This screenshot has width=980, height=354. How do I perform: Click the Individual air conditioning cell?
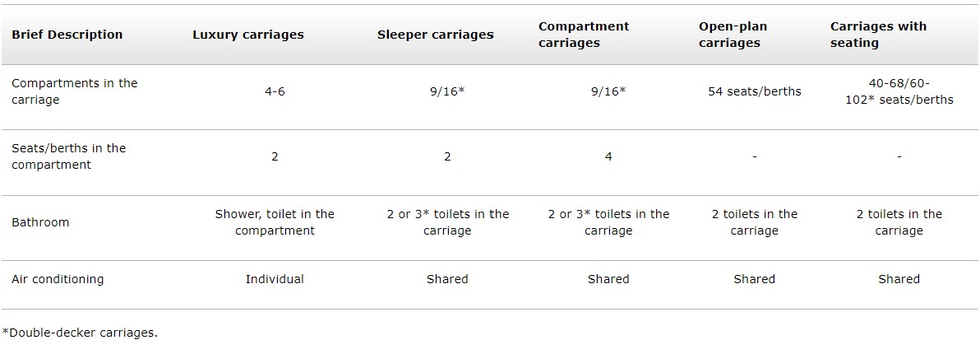pos(275,279)
